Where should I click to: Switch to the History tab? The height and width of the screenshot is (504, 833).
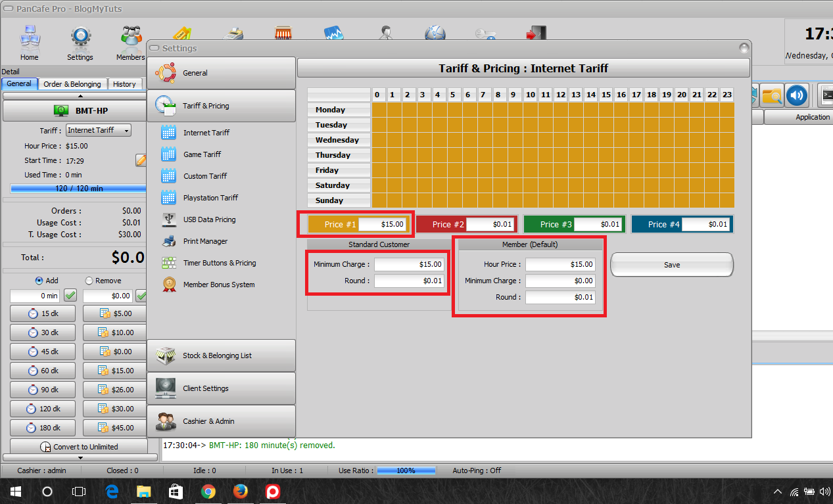(x=125, y=84)
